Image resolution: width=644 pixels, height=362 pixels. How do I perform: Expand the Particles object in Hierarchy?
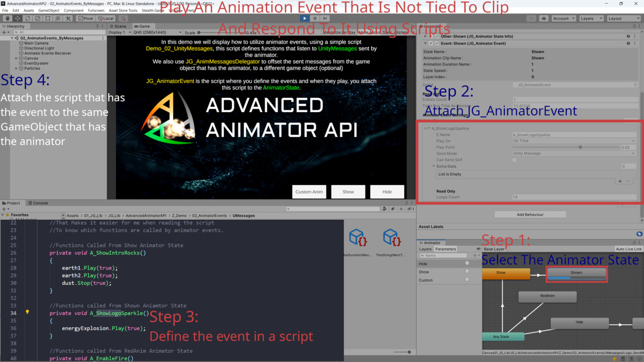coord(17,69)
